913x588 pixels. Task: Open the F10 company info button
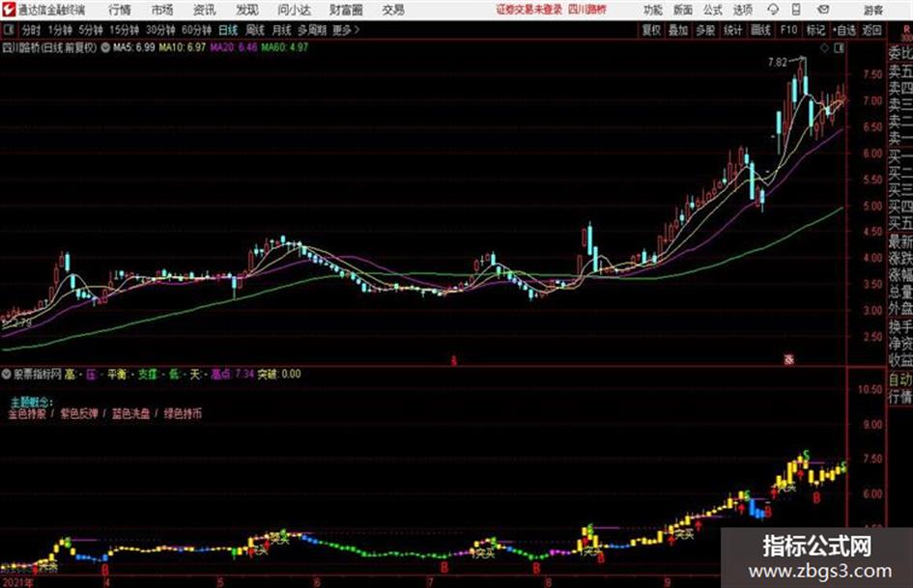788,30
